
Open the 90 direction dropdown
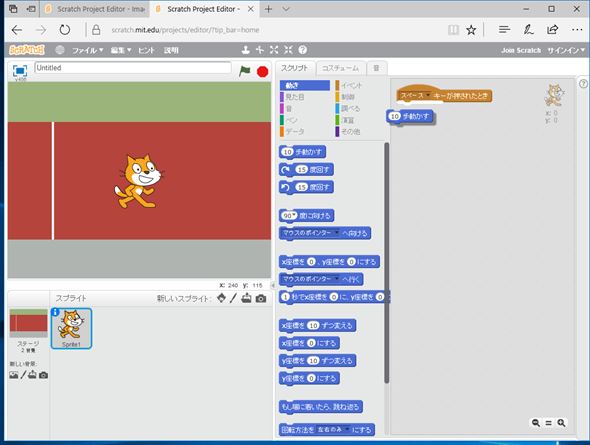pyautogui.click(x=294, y=215)
